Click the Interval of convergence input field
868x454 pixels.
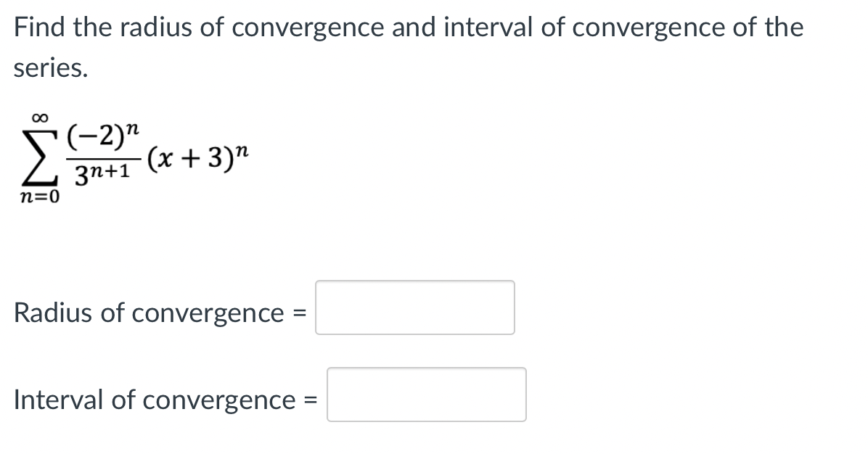(426, 395)
